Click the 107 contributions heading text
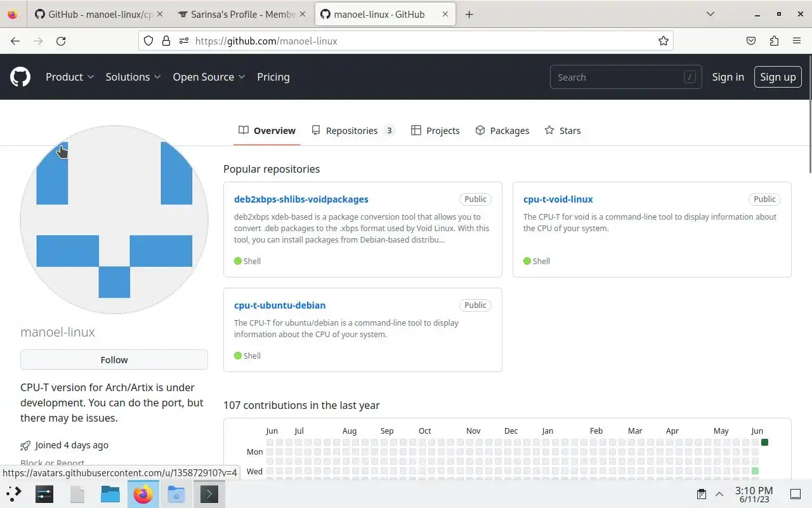The height and width of the screenshot is (508, 812). [301, 405]
